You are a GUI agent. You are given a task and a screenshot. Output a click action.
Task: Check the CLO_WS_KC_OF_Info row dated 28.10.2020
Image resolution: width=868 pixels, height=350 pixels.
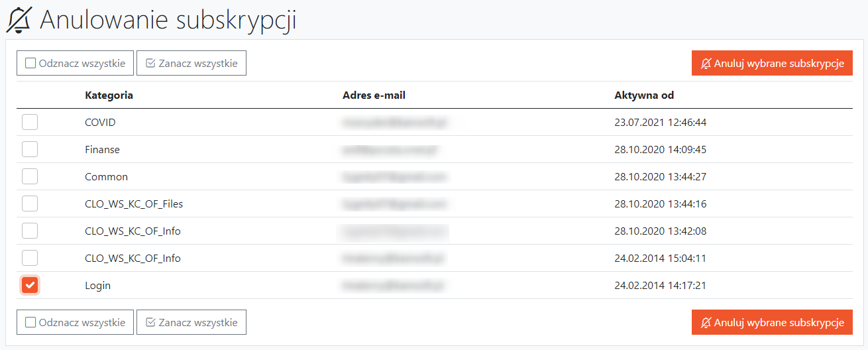coord(30,231)
